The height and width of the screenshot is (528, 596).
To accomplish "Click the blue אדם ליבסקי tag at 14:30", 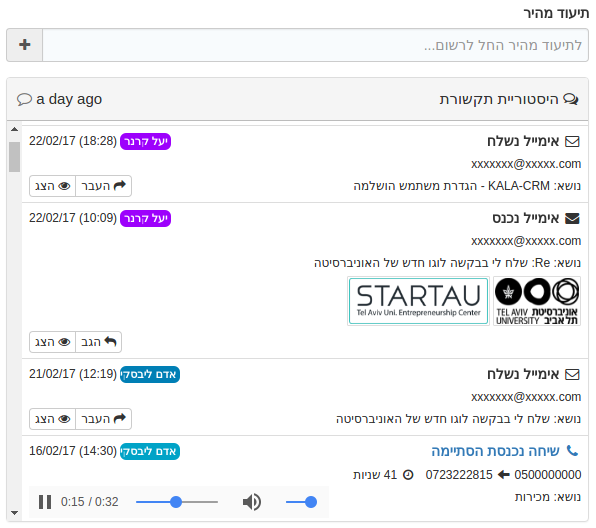I will [150, 452].
